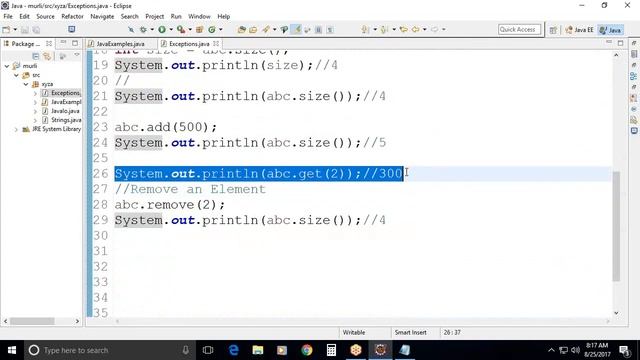The width and height of the screenshot is (640, 360).
Task: Open the Window menu
Action: tap(199, 16)
